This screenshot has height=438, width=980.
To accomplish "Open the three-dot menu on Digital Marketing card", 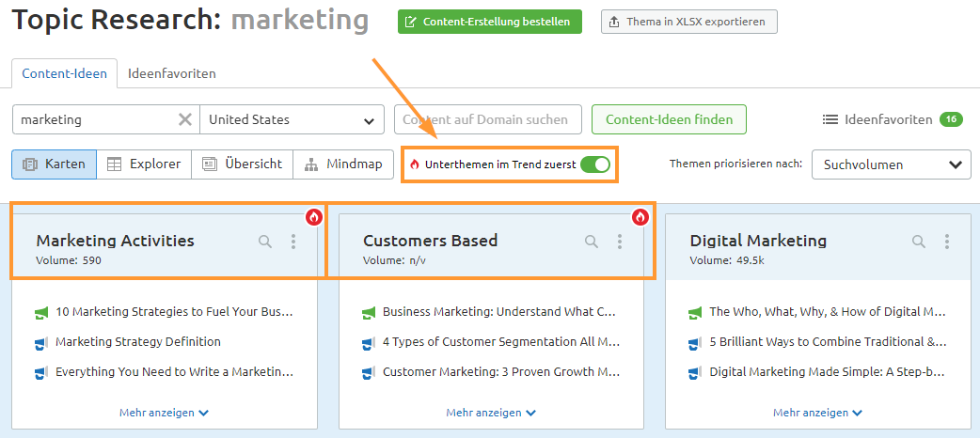I will (x=947, y=242).
